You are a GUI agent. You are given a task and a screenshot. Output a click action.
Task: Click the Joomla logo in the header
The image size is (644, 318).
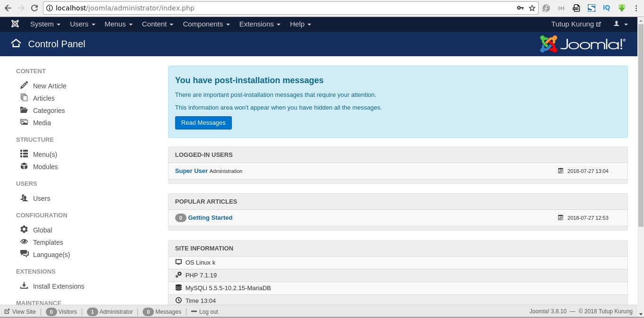point(584,43)
